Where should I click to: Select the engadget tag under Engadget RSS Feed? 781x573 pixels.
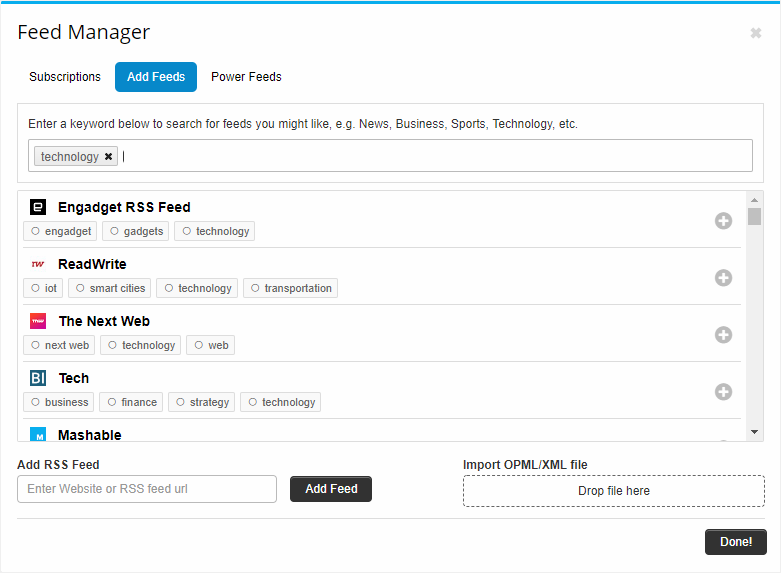tap(60, 231)
